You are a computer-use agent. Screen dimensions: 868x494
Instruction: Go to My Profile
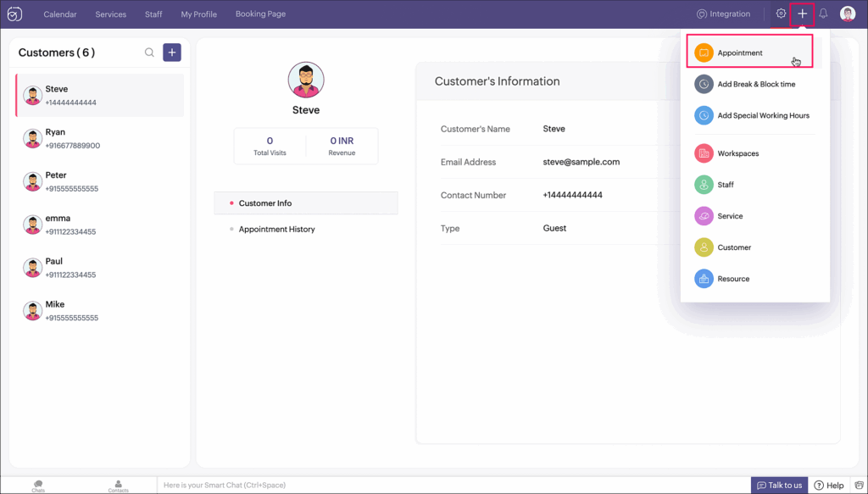(x=198, y=14)
